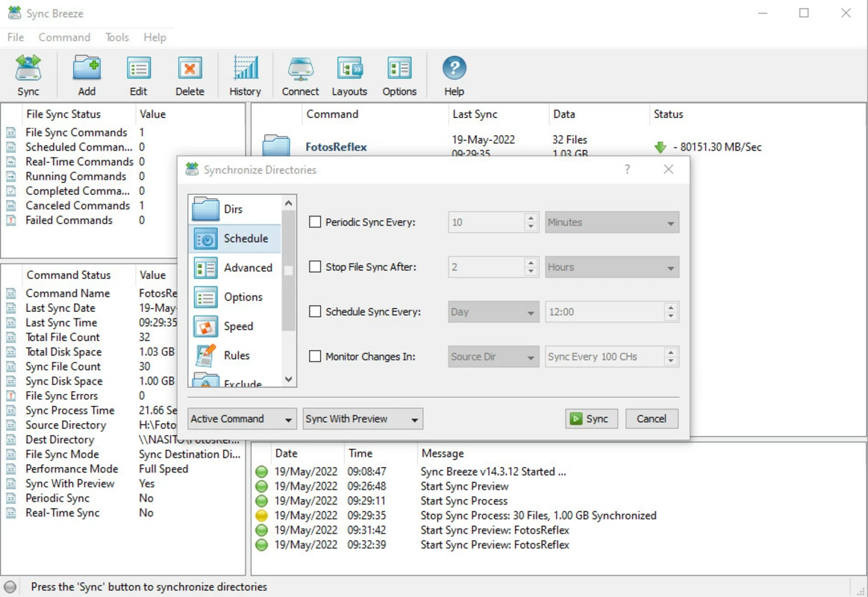
Task: Open the Rules page in the dialog sidebar
Action: (234, 356)
